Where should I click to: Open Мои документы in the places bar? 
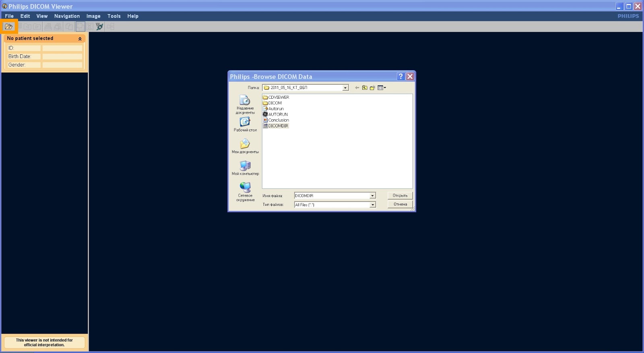tap(245, 146)
